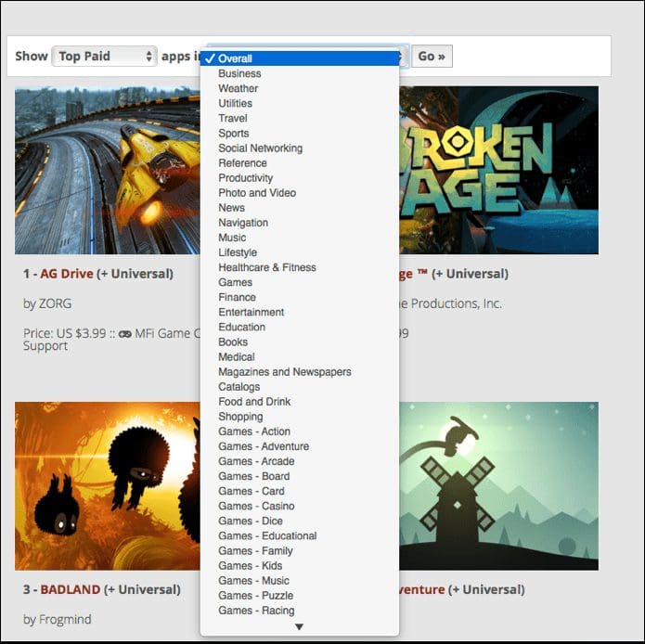The height and width of the screenshot is (644, 645).
Task: Pick Social Networking in the dropdown
Action: click(x=300, y=148)
